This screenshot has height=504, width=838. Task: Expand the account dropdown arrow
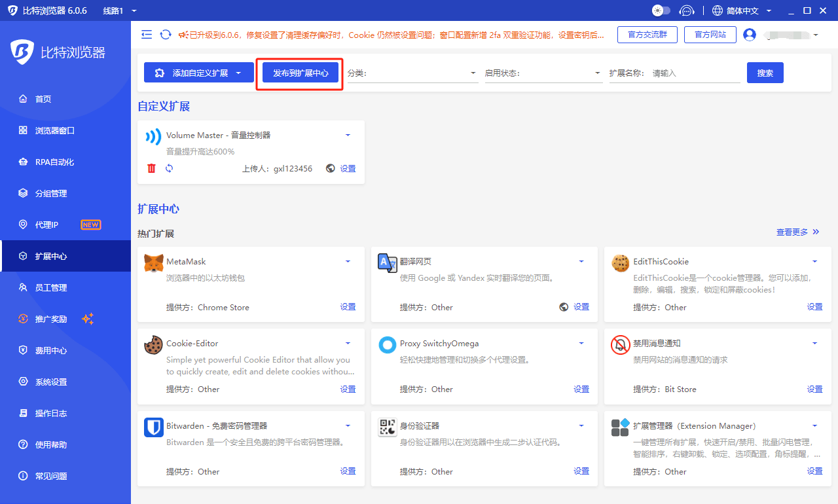tap(816, 35)
